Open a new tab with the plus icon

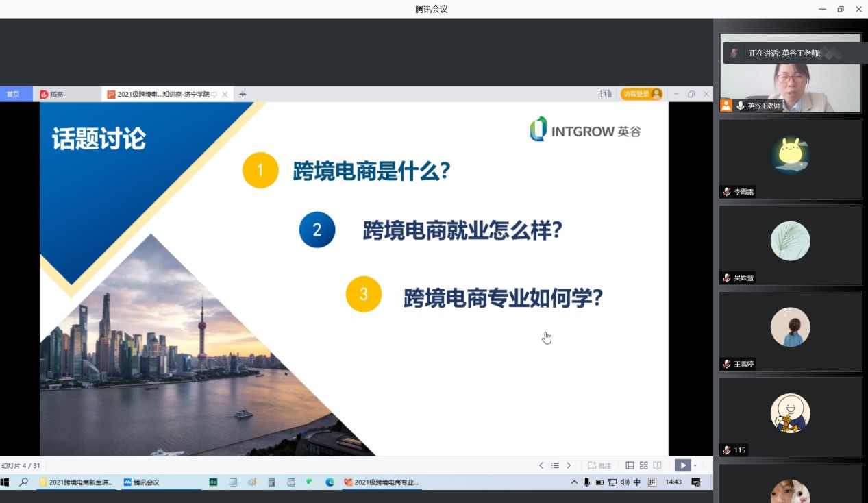(x=243, y=94)
